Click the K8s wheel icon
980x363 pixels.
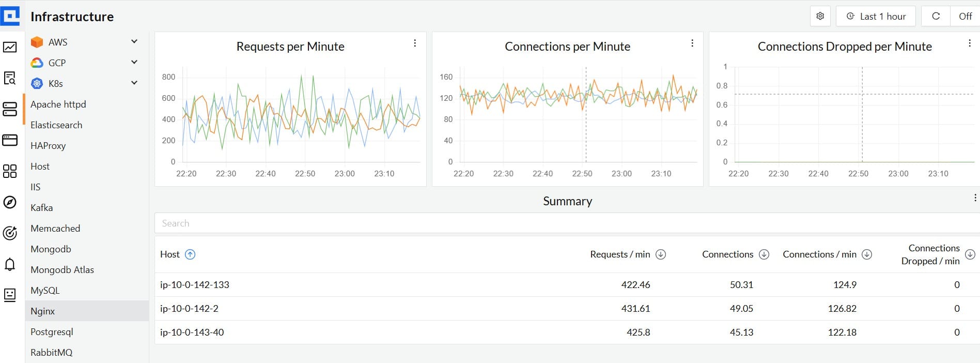(37, 83)
